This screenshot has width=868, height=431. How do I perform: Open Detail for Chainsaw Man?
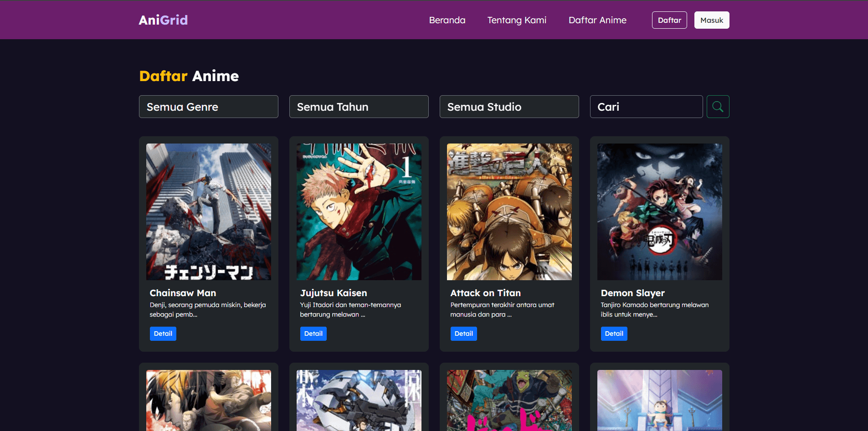click(163, 334)
